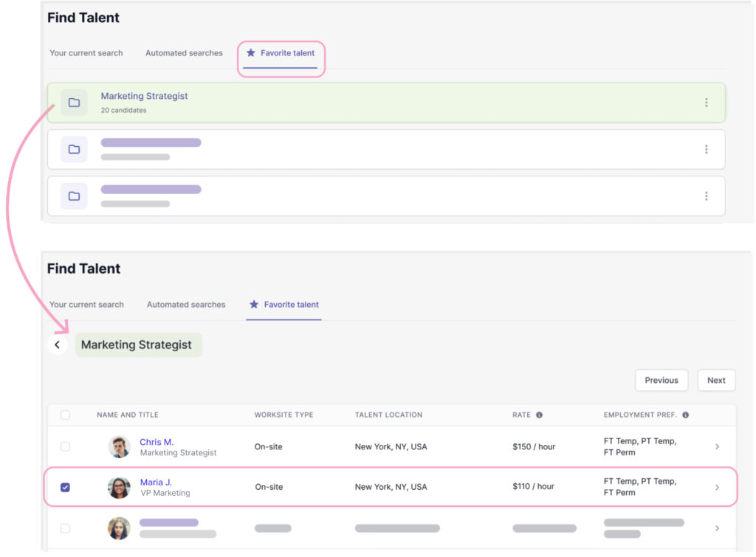
Task: Open three-dot menu for Marketing Strategist folder
Action: pos(706,103)
